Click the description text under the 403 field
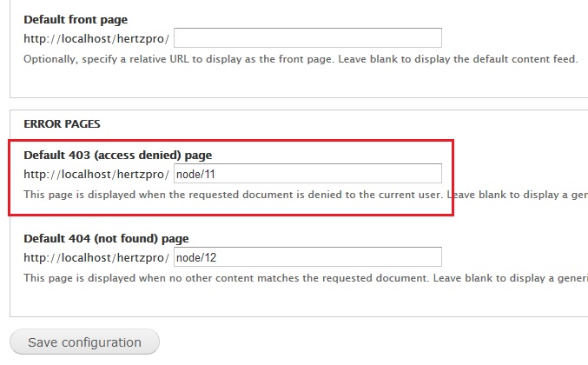This screenshot has height=365, width=588. (233, 195)
